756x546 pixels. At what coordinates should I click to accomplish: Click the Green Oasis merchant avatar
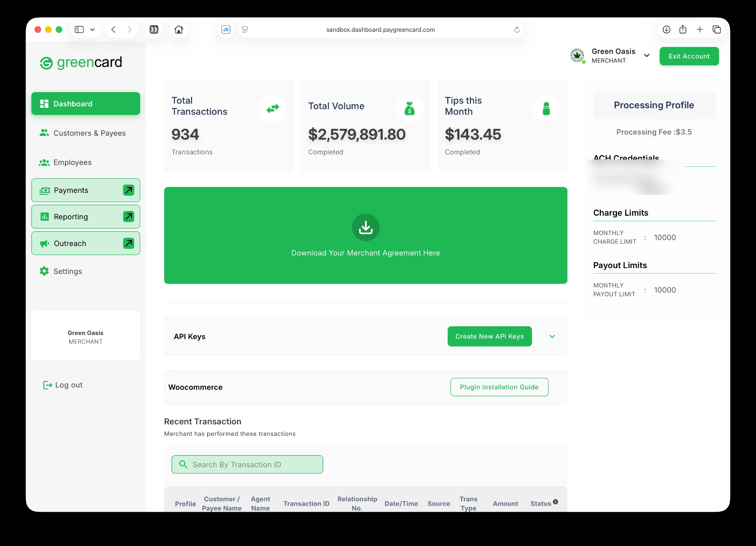[577, 56]
